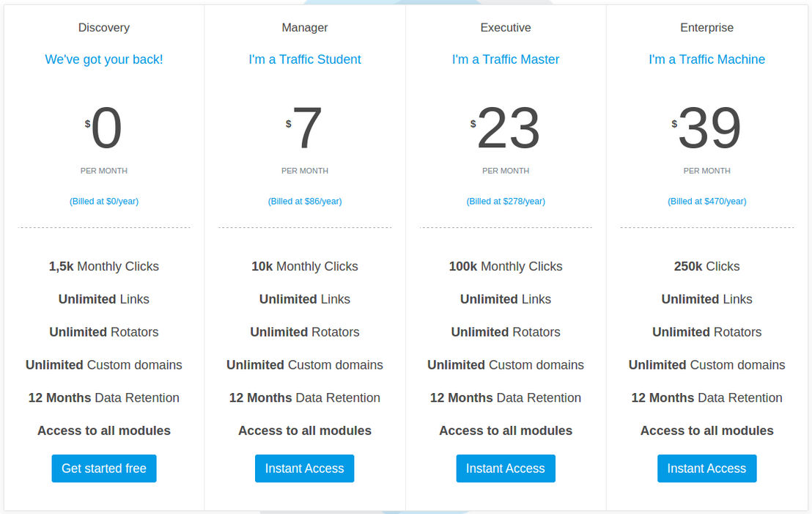812x514 pixels.
Task: Click '250k Clicks' feature
Action: (707, 266)
